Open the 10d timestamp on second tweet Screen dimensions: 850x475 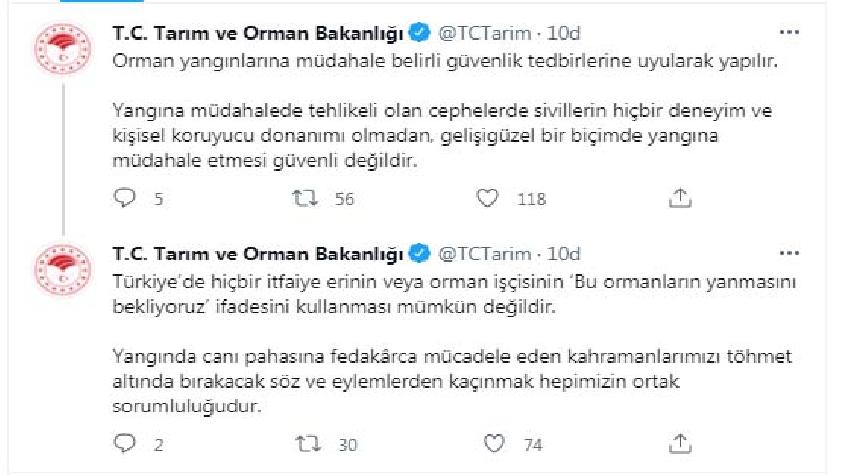(563, 254)
